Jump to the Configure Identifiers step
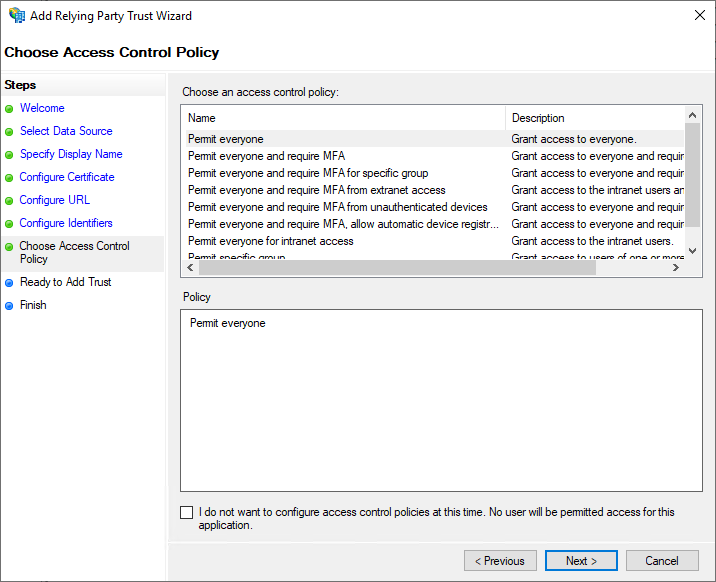The width and height of the screenshot is (716, 582). tap(66, 223)
